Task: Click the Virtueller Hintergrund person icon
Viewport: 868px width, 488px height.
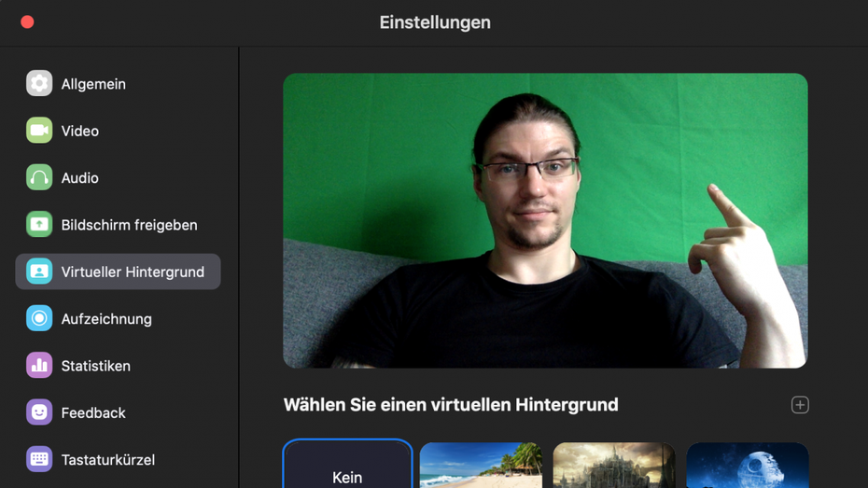Action: click(39, 272)
